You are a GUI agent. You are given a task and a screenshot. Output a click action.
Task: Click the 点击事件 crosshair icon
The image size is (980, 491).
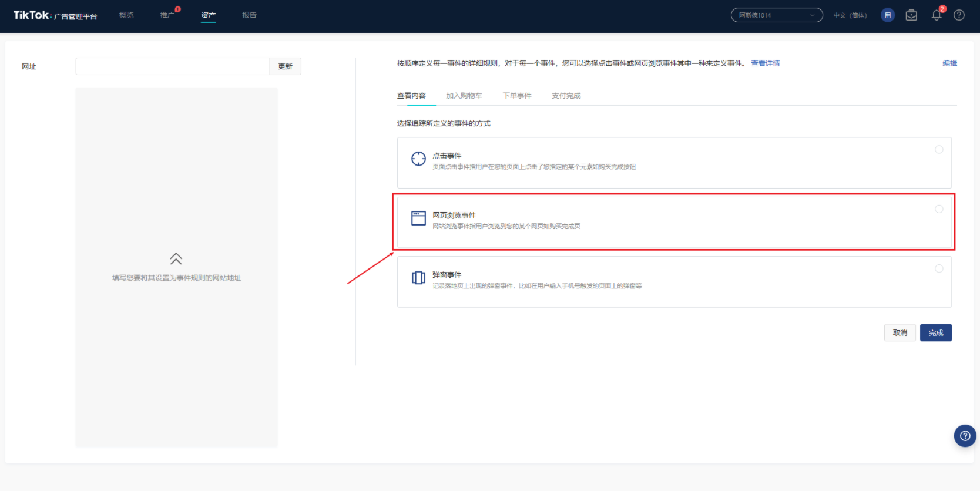point(418,159)
